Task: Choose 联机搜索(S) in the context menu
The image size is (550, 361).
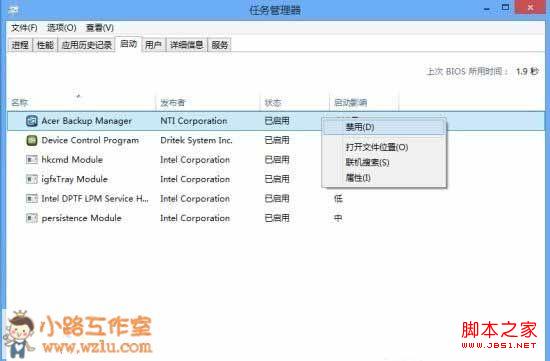Action: [384, 162]
